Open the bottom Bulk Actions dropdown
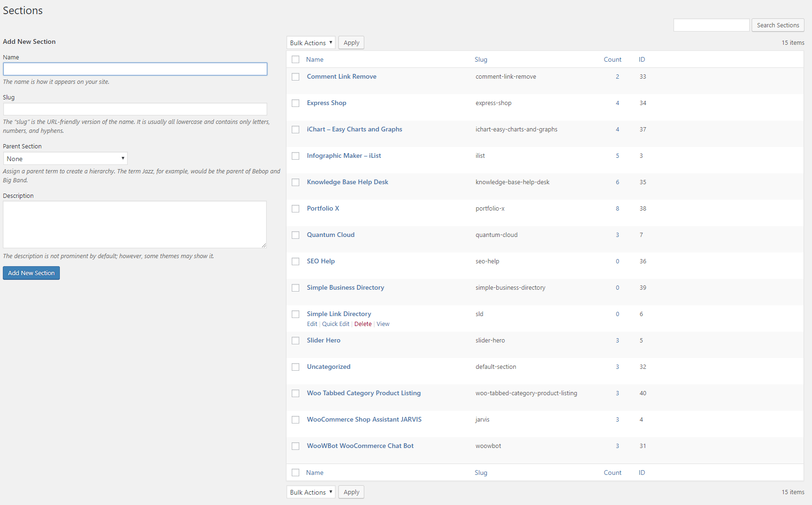 (311, 492)
